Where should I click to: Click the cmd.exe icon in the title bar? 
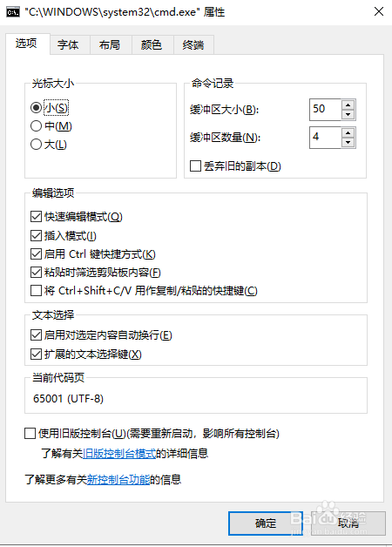[13, 12]
